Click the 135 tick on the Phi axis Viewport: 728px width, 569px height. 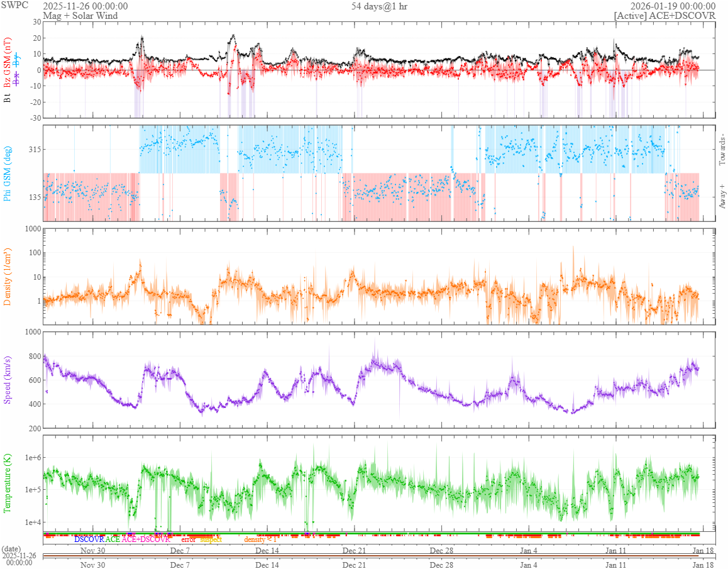click(35, 197)
